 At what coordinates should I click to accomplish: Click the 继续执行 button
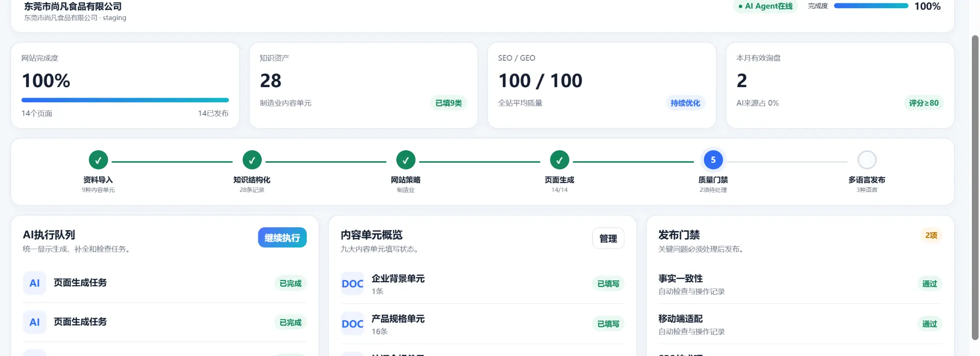(282, 237)
